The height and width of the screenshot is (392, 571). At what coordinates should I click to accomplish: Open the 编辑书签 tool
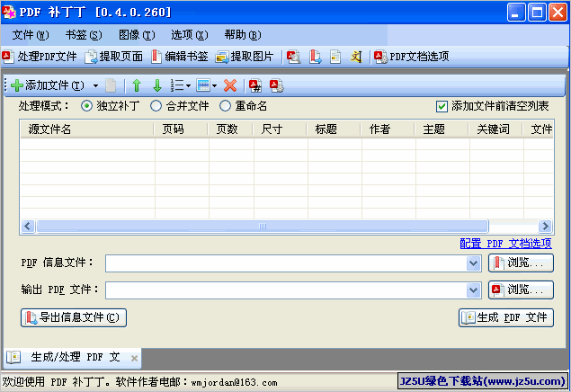179,57
